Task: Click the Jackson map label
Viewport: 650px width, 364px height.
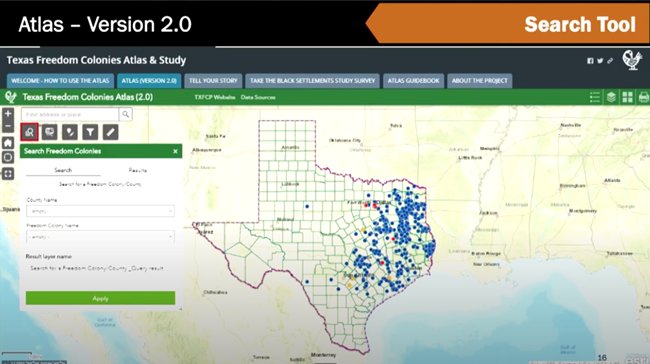Action: pos(488,213)
